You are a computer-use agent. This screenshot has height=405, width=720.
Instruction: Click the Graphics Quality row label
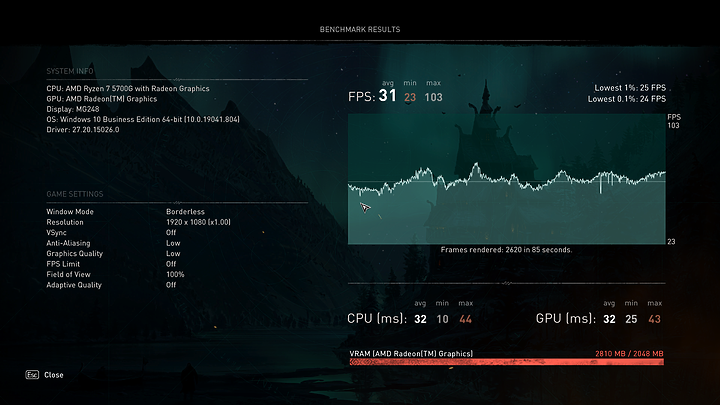point(74,253)
